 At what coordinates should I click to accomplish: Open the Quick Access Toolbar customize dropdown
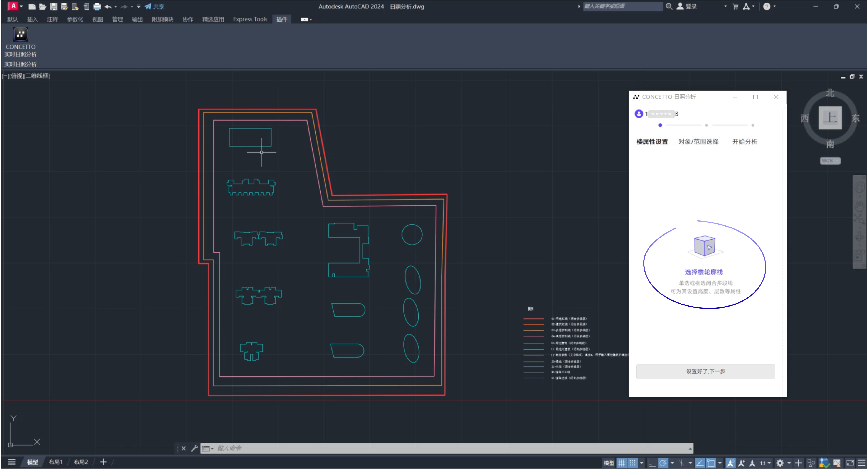138,6
